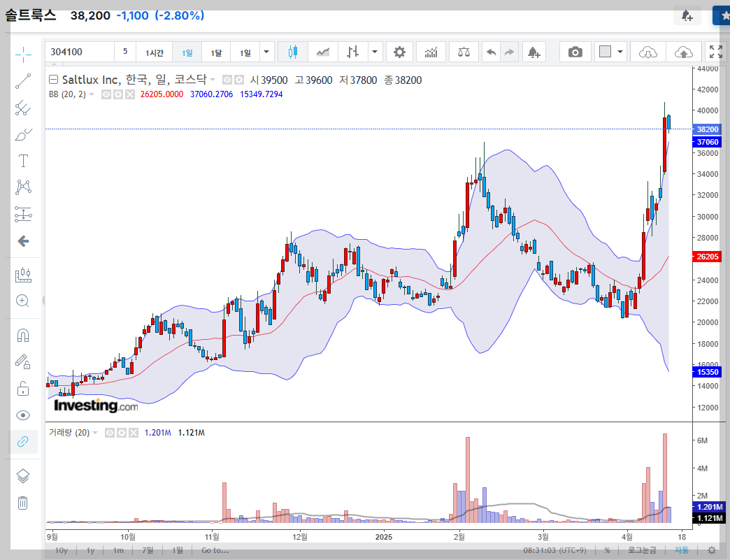
Task: Load chart layout from cloud
Action: (647, 52)
